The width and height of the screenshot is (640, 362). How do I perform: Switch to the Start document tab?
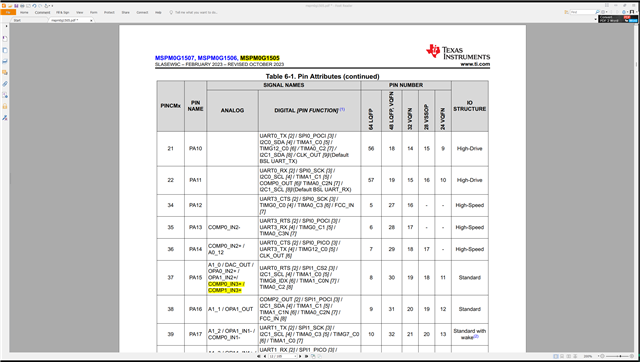[29, 20]
